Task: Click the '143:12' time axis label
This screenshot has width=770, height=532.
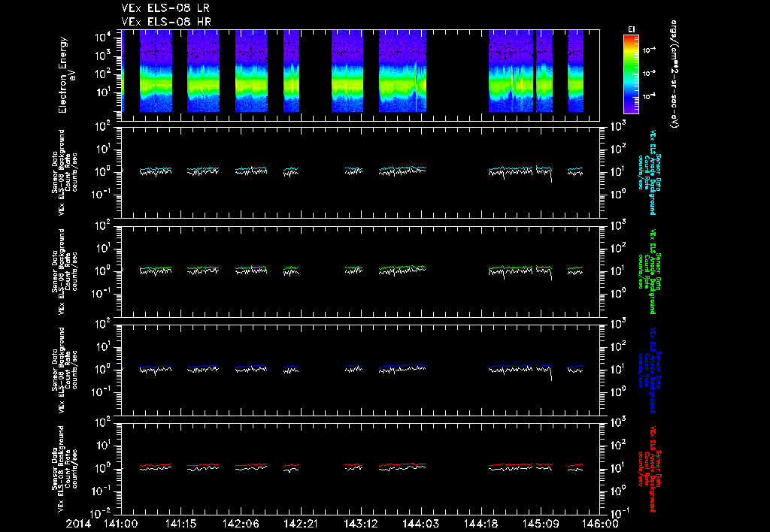Action: click(361, 524)
